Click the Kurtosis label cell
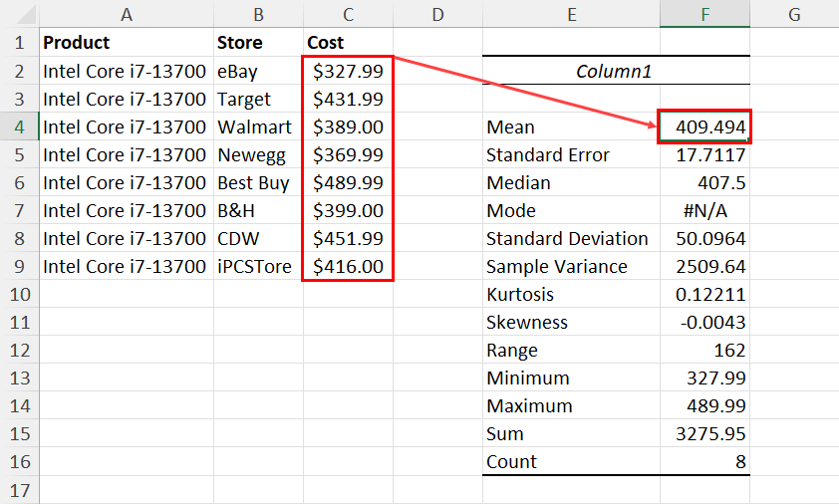839x504 pixels. pos(572,294)
